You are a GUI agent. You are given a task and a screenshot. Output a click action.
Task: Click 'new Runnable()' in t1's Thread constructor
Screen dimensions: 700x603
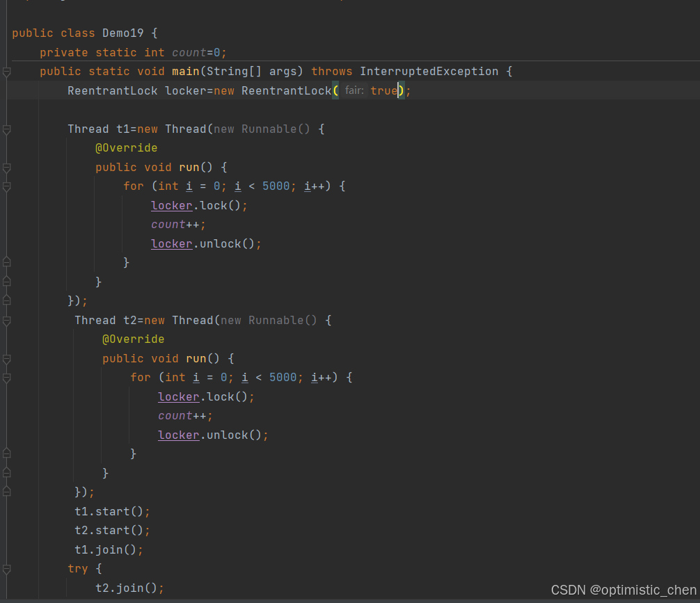pos(262,129)
